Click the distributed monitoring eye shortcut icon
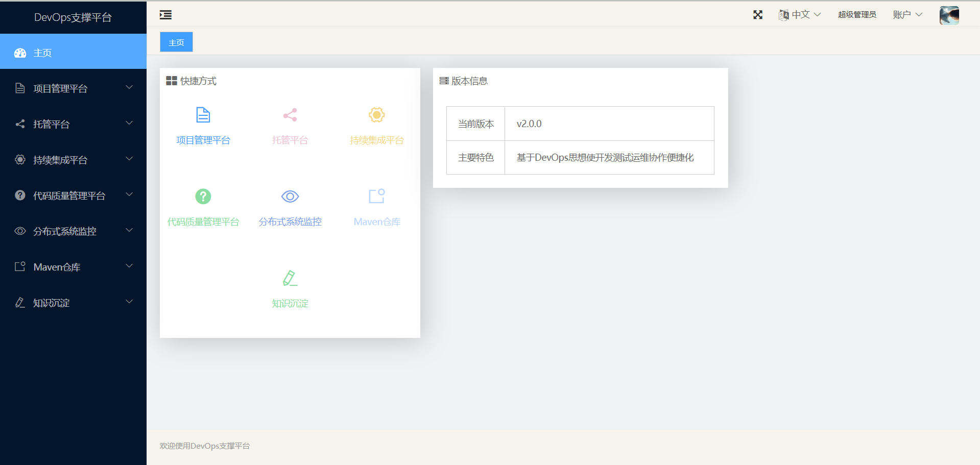The image size is (980, 465). (x=290, y=197)
